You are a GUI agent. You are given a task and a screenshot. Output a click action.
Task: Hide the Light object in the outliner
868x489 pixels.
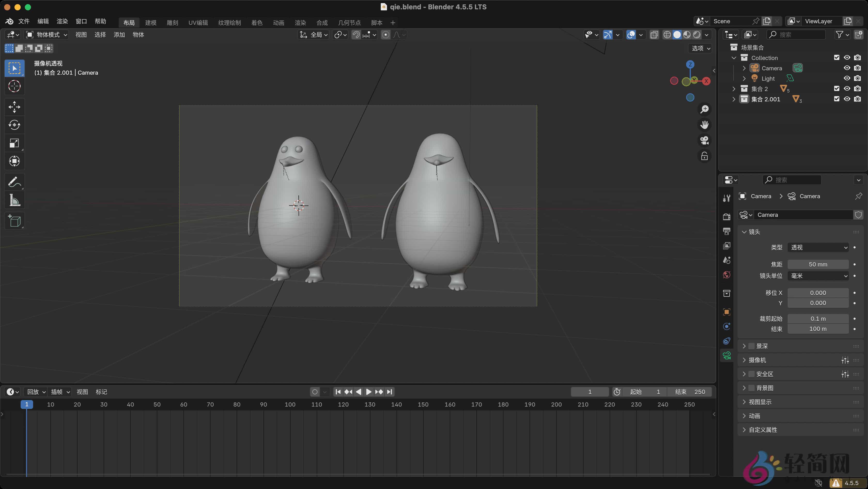click(847, 78)
